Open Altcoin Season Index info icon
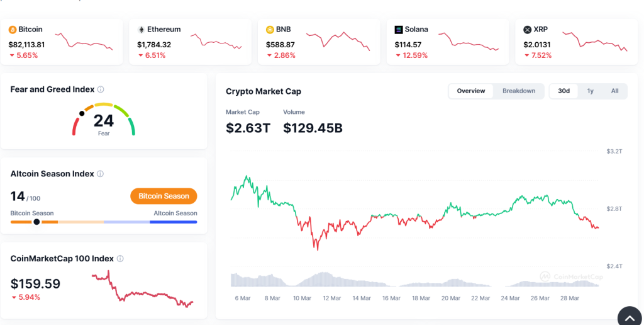Screen dimensions: 644x325 100,174
